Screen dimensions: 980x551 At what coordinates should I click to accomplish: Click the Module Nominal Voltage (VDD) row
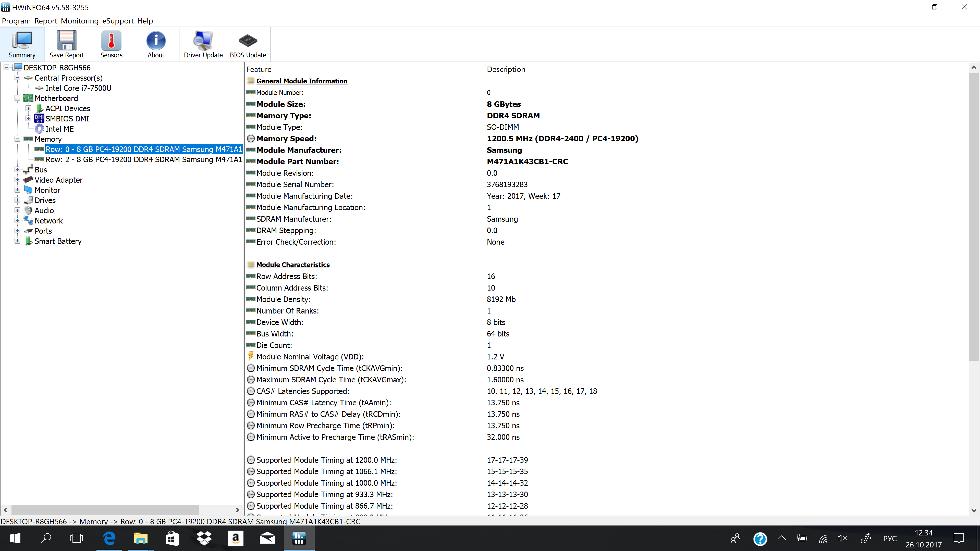tap(606, 357)
